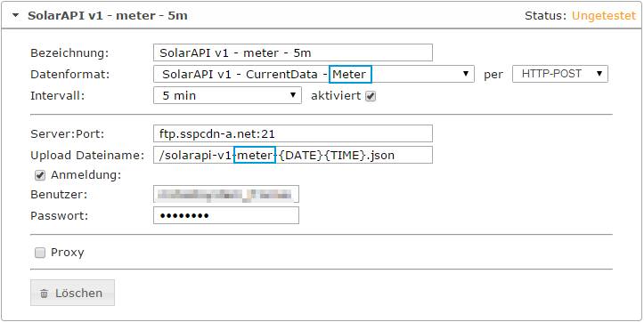Click the trash icon on Löschen

pyautogui.click(x=44, y=294)
